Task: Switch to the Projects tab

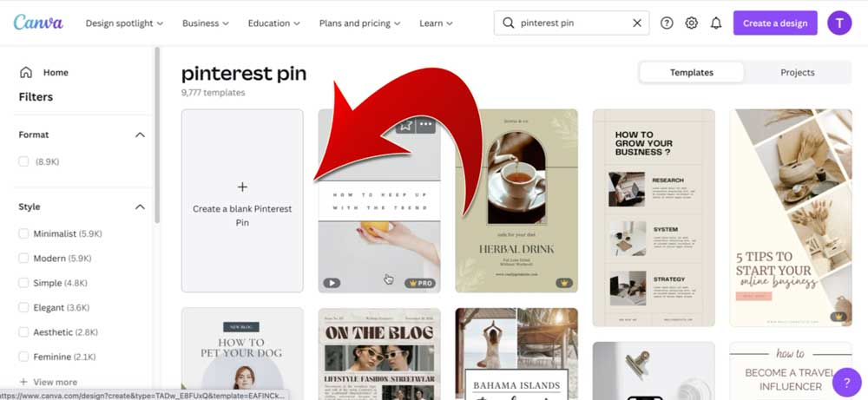Action: [x=797, y=73]
